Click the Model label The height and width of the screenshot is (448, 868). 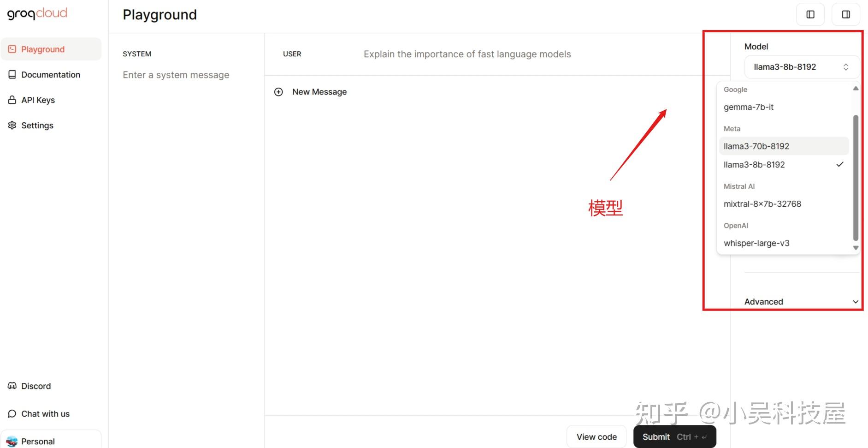(x=756, y=47)
